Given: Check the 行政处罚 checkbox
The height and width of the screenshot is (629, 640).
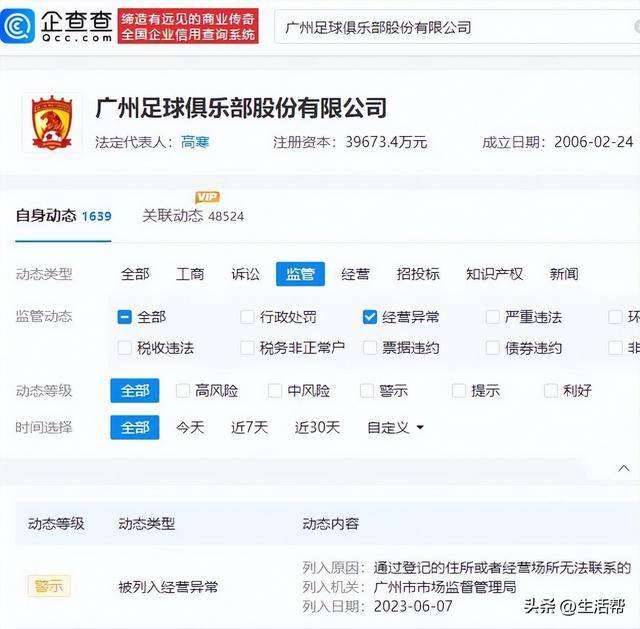Looking at the screenshot, I should pos(247,317).
